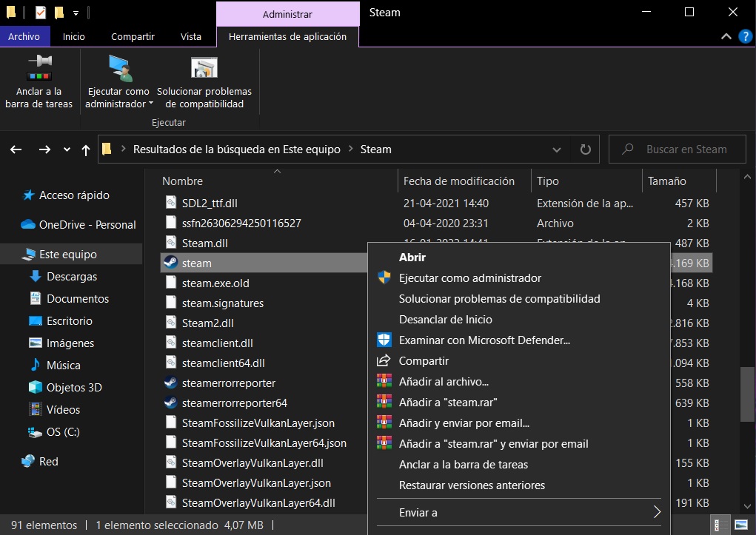Click the Buscar en Steam search field
The width and height of the screenshot is (756, 535).
(x=686, y=149)
